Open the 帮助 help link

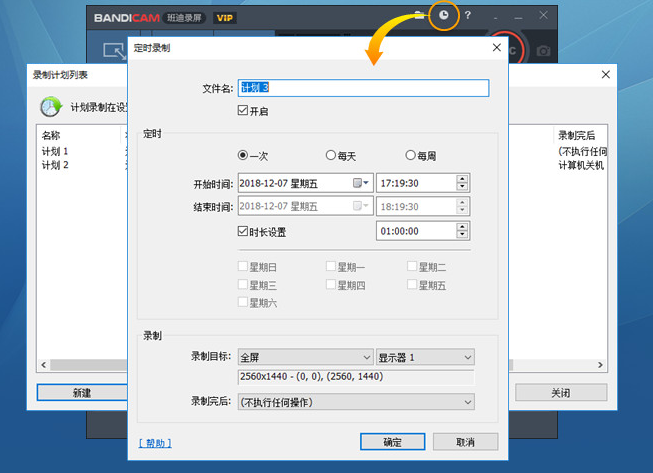pos(155,443)
